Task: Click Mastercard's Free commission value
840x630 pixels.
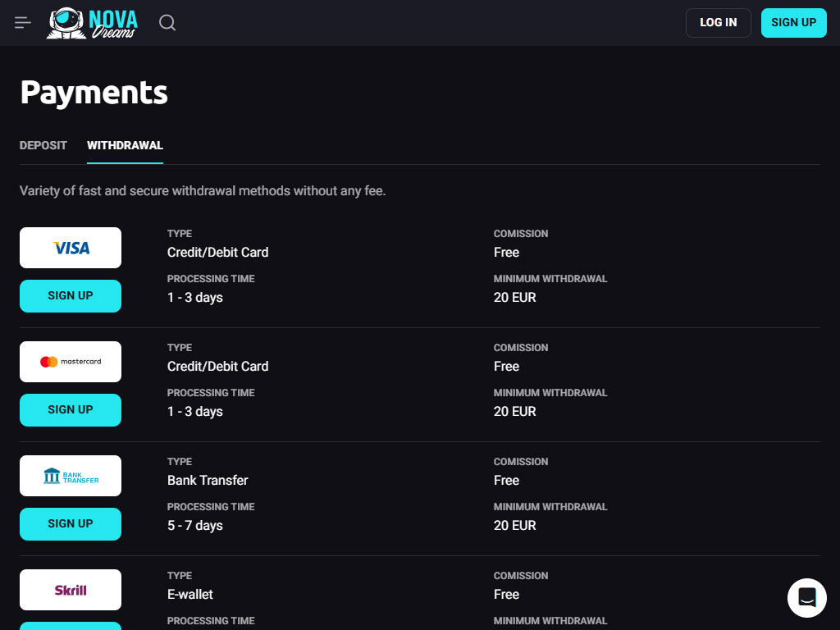Action: tap(506, 367)
